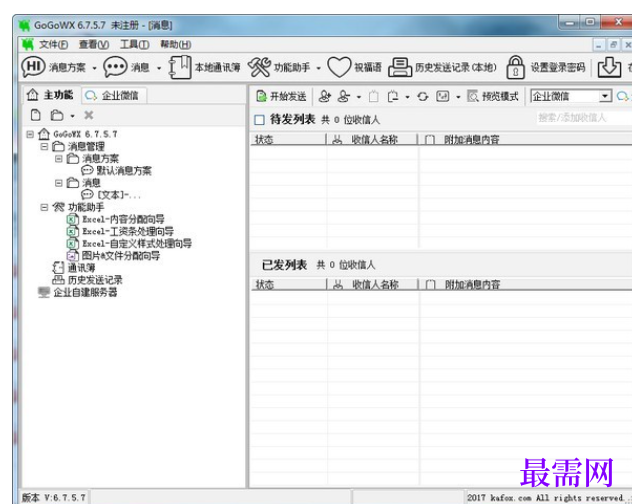Image resolution: width=632 pixels, height=504 pixels.
Task: Collapse the 消息 tree folder
Action: [x=58, y=183]
